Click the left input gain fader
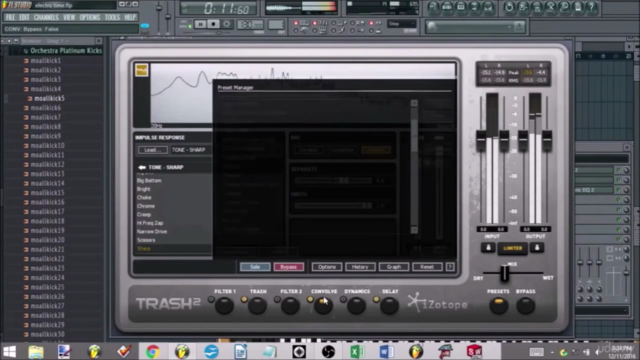 pyautogui.click(x=481, y=140)
